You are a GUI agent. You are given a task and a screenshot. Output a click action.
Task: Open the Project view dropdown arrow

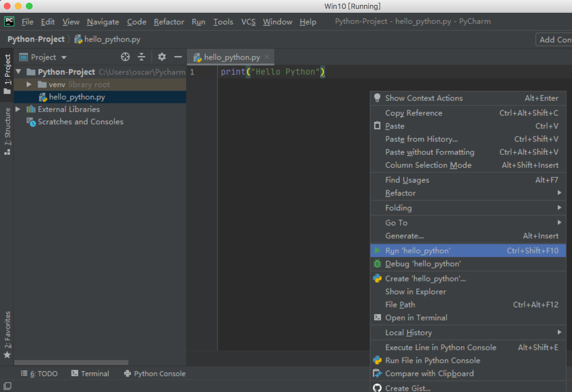(64, 57)
